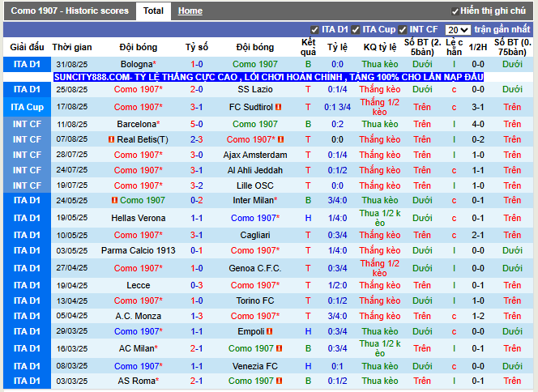The height and width of the screenshot is (392, 538).
Task: Open the 20 recent matches dropdown
Action: [x=458, y=30]
